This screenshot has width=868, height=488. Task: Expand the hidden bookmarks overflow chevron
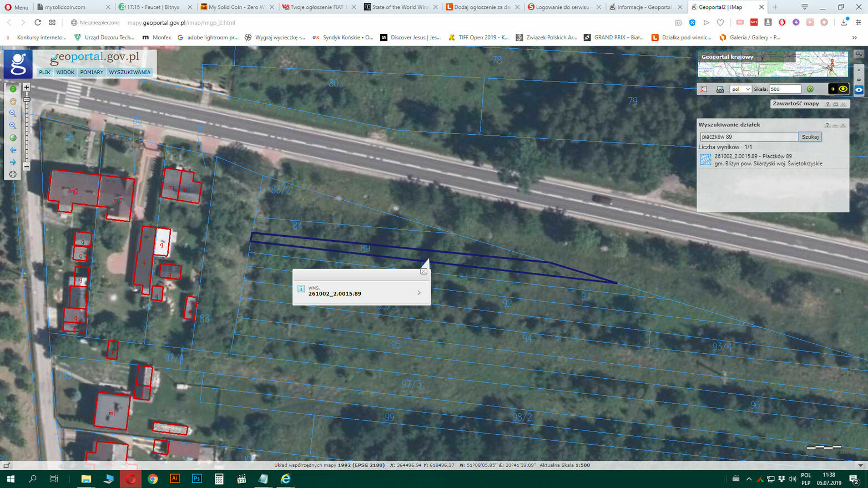[x=854, y=38]
